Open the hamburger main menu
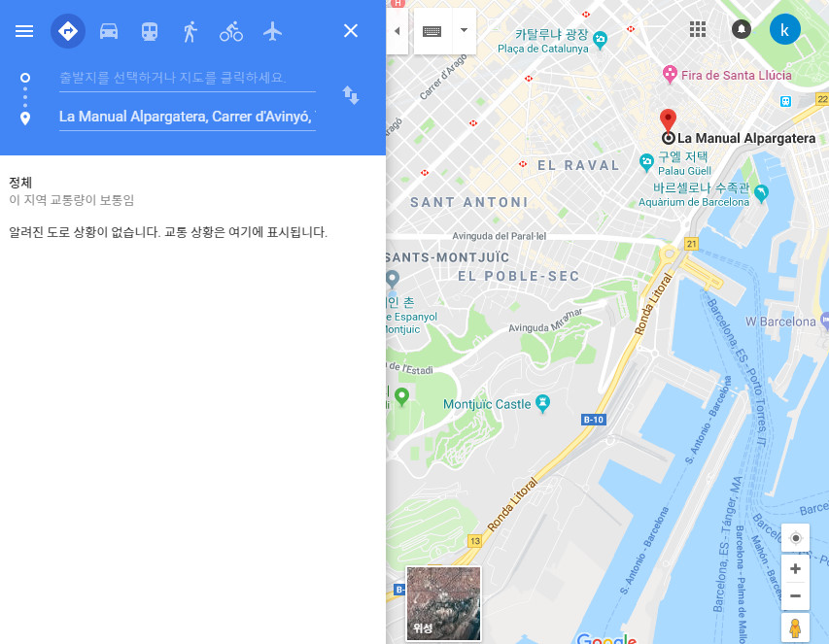 point(24,31)
